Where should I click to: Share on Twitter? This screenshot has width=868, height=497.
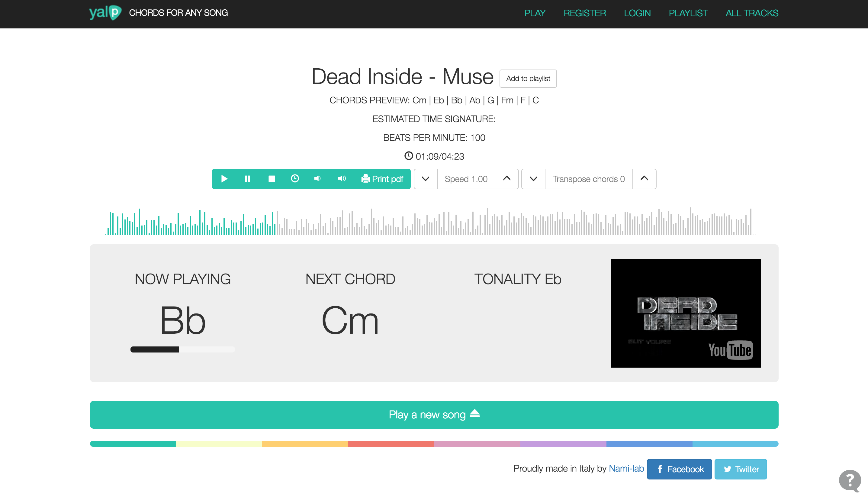point(741,469)
